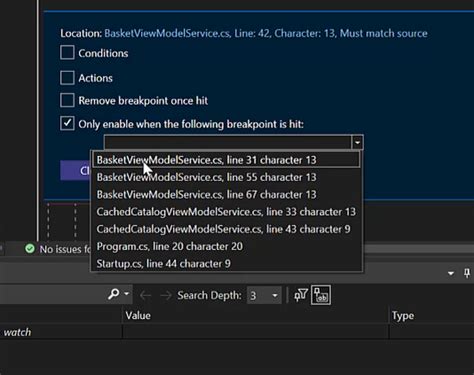Choose BasketViewModelService.cs line 55 character 13
Screen dimensions: 474x375
point(226,177)
